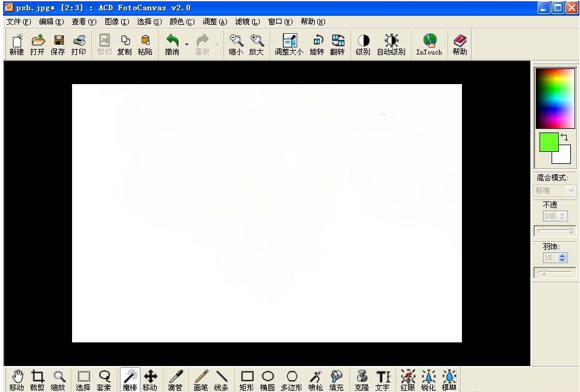Click the feather (羽饰) value spinner arrows
Screen dimensions: 580x392
point(562,258)
